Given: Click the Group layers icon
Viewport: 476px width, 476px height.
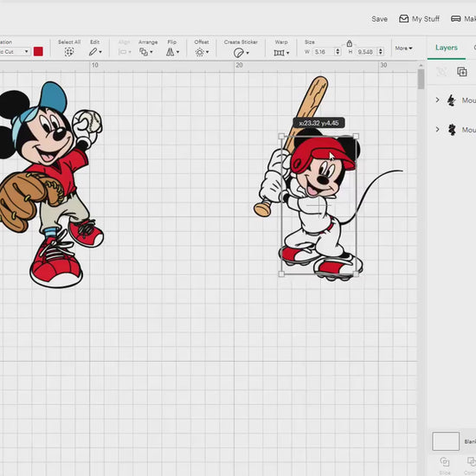Looking at the screenshot, I should [441, 72].
